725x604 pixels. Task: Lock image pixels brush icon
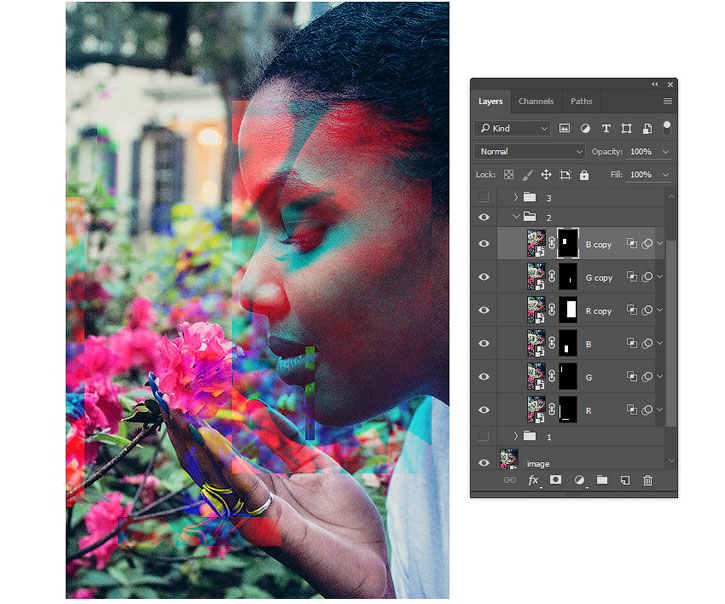pyautogui.click(x=527, y=174)
